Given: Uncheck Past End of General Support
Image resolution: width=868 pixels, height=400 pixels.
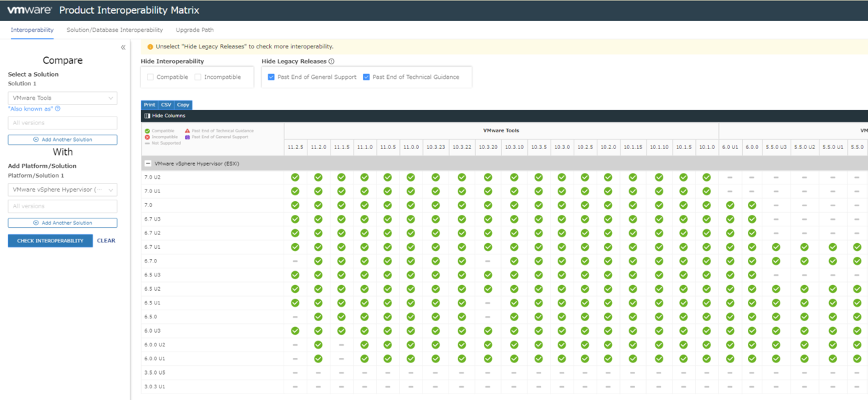Looking at the screenshot, I should pos(271,77).
